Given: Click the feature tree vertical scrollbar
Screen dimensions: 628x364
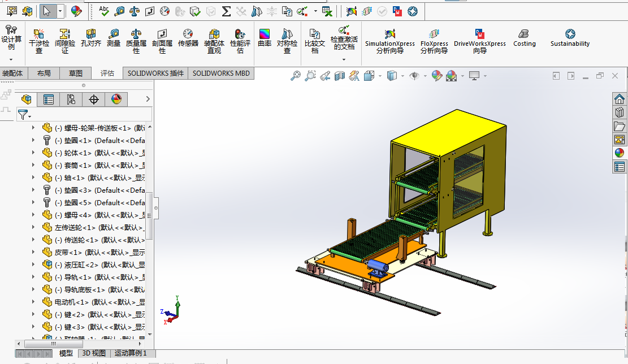Looking at the screenshot, I should click(150, 216).
